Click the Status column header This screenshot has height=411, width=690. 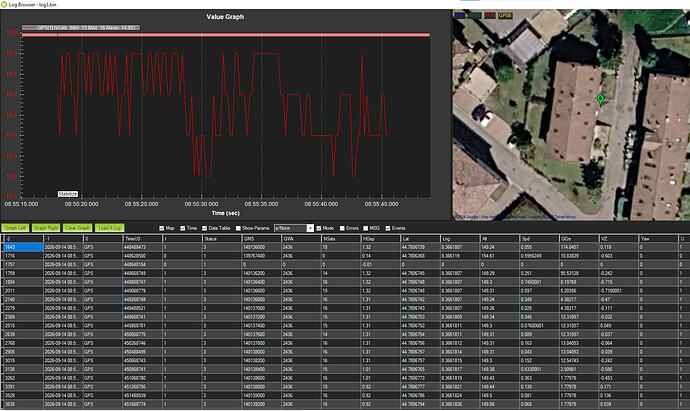point(222,239)
